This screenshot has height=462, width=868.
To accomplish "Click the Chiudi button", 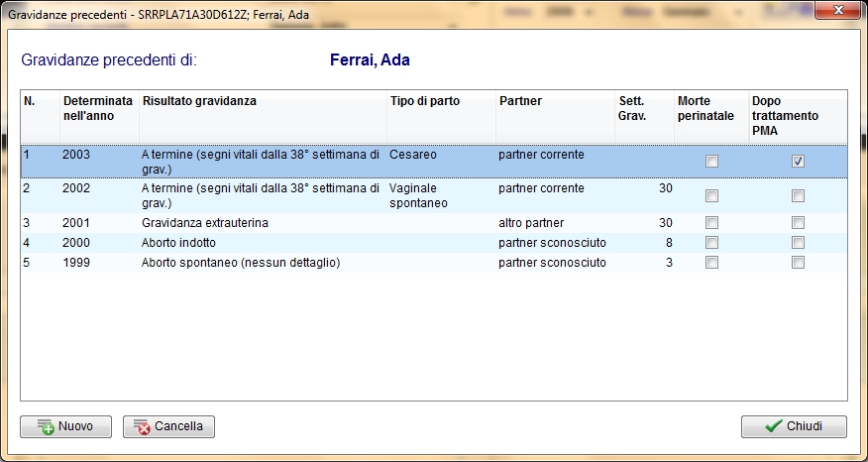I will (794, 426).
